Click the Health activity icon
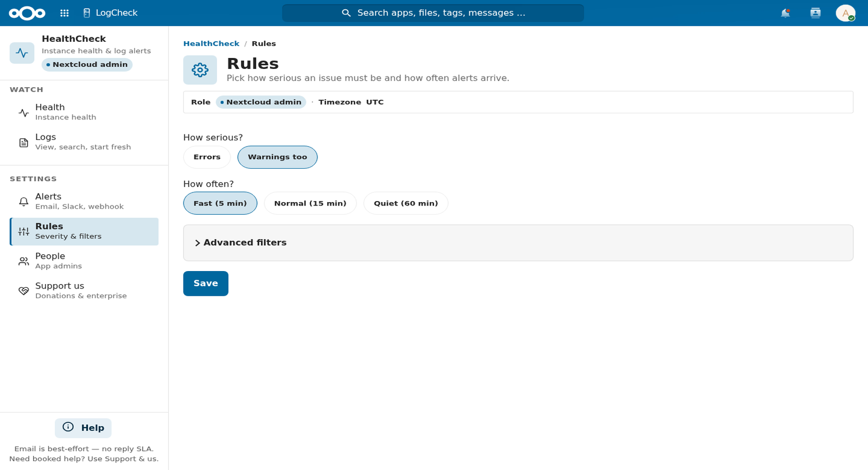This screenshot has width=868, height=470. click(24, 113)
